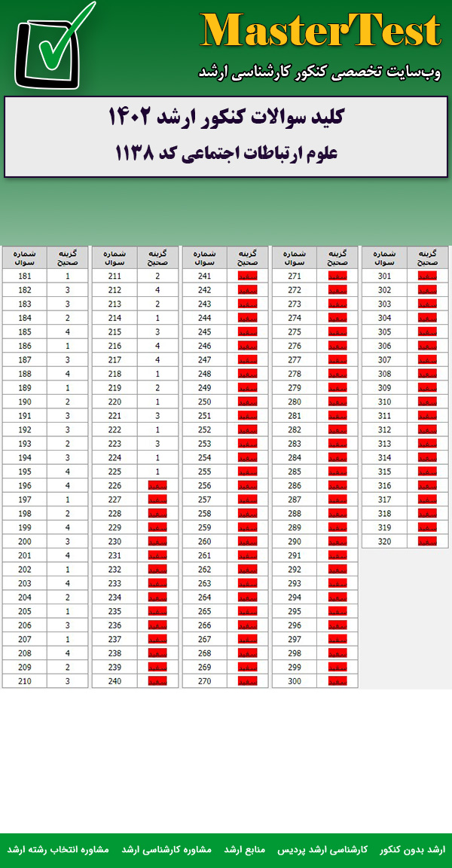The height and width of the screenshot is (868, 452).
Task: Click the MasterTest site title
Action: [x=321, y=32]
